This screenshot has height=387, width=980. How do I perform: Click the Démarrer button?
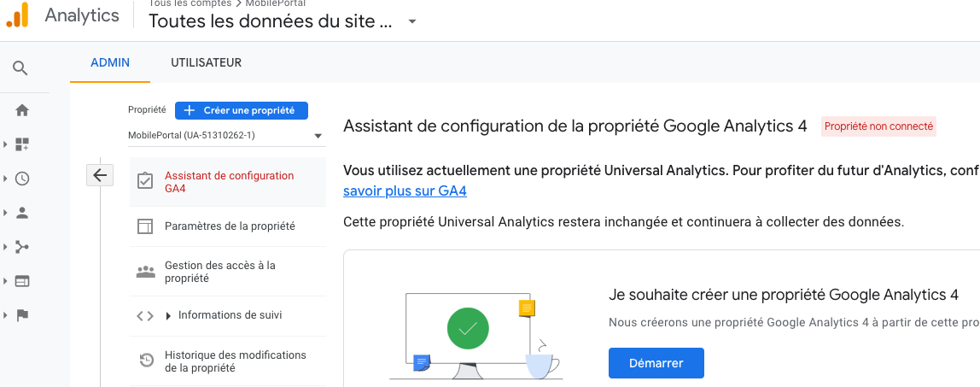[656, 363]
